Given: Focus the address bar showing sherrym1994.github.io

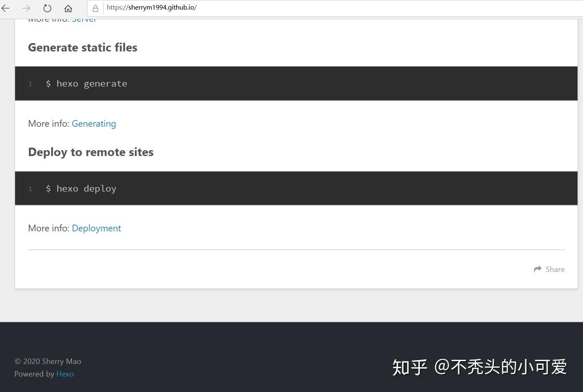Looking at the screenshot, I should 335,8.
